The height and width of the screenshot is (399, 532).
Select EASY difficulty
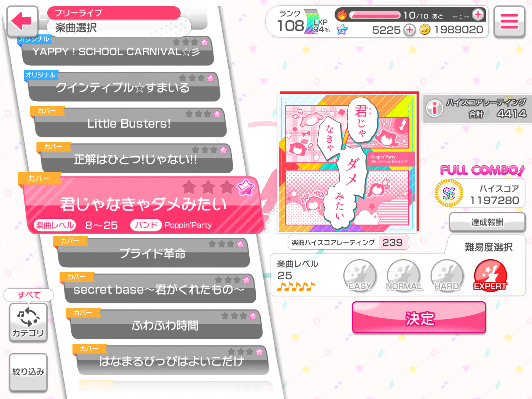[x=360, y=276]
